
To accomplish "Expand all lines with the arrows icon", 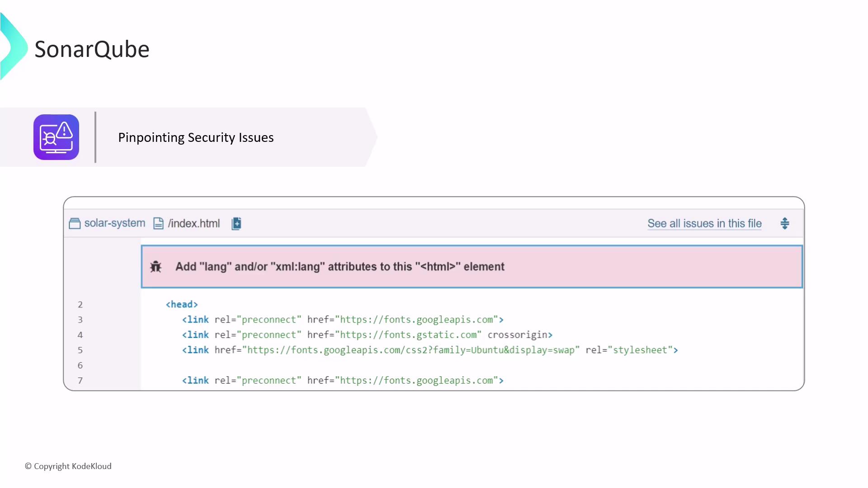I will (x=785, y=223).
